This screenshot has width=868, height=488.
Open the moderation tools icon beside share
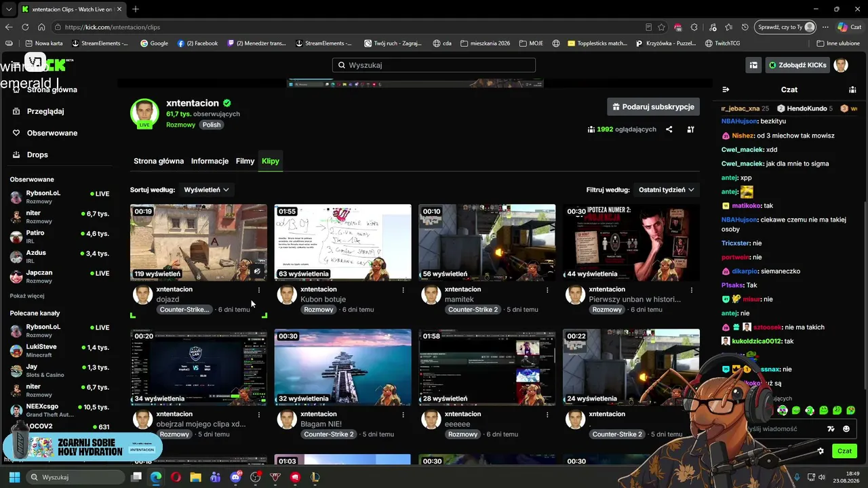click(x=690, y=129)
